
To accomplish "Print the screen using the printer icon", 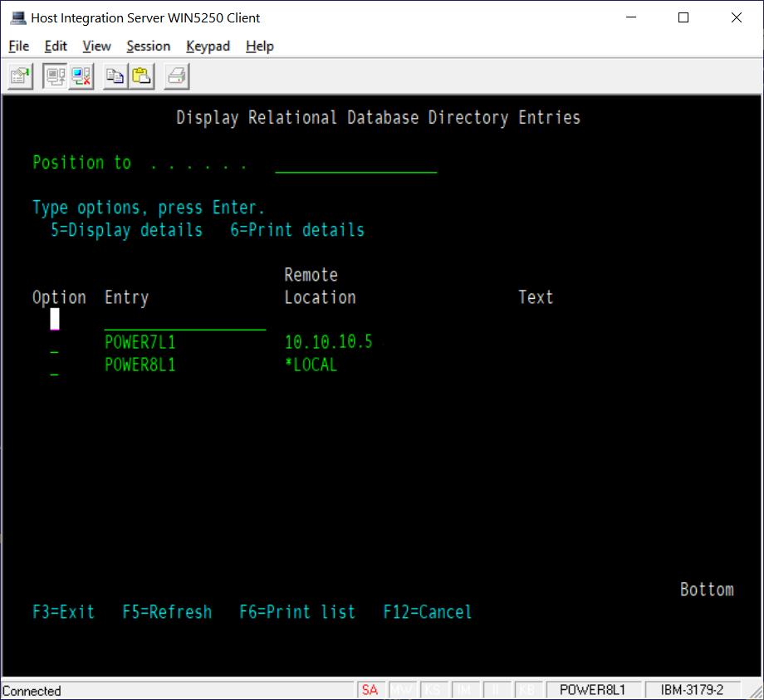I will tap(174, 76).
